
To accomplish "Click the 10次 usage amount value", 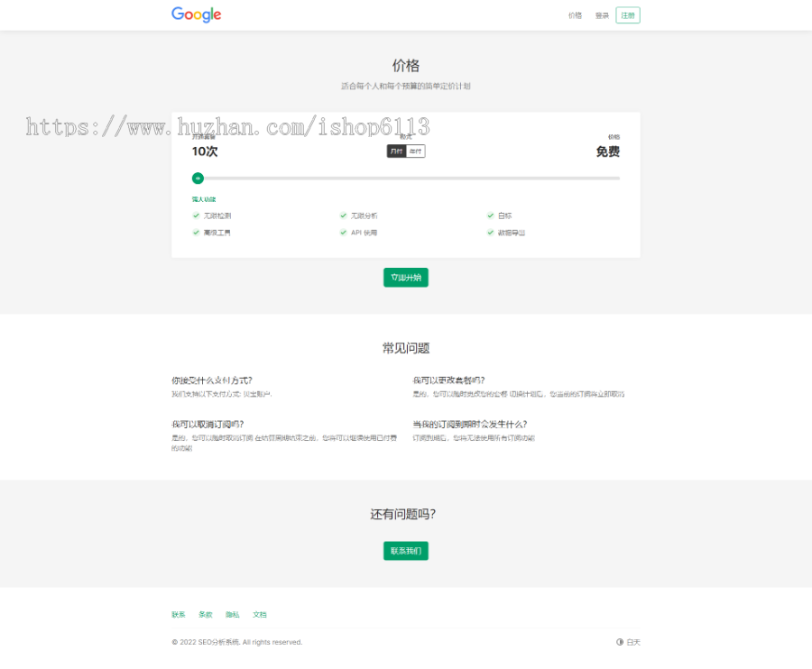I will coord(205,151).
